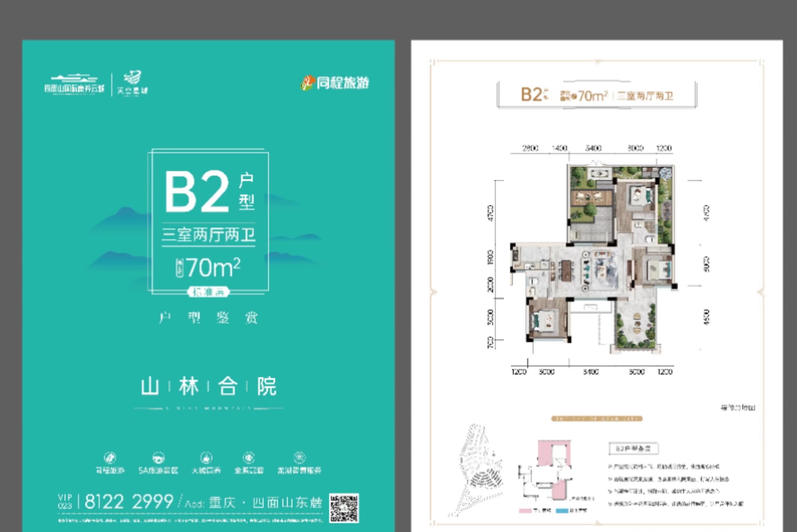Click the 山 character of the slogan
Image resolution: width=797 pixels, height=532 pixels.
pos(150,386)
